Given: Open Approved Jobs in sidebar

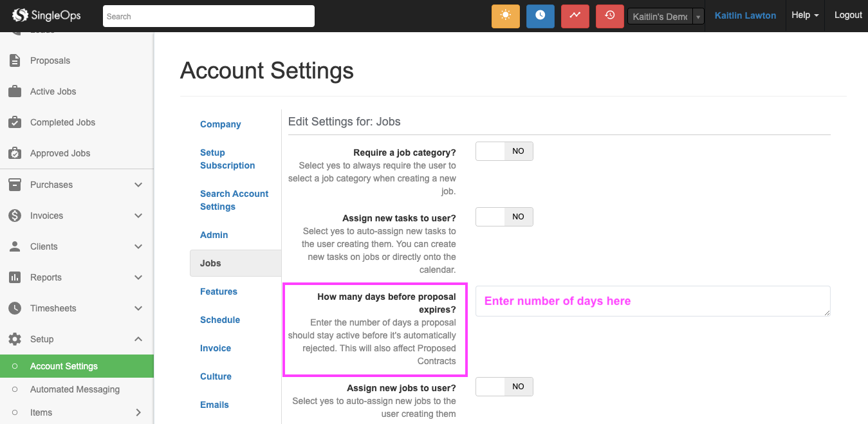Looking at the screenshot, I should pos(60,153).
